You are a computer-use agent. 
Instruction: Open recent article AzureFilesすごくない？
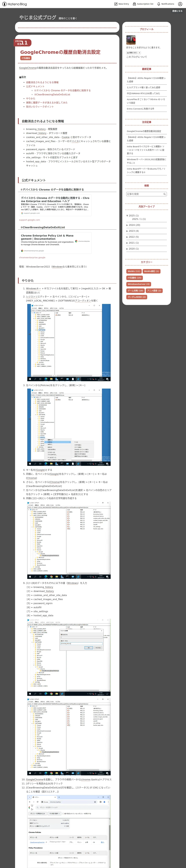tap(146, 101)
